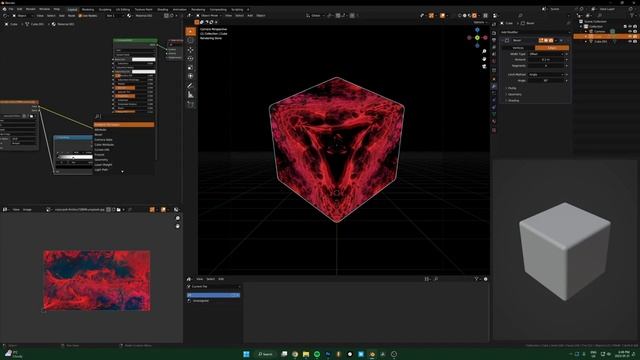The width and height of the screenshot is (640, 360).
Task: Expand the Shading subpanel in Bevel modifier
Action: coord(513,100)
